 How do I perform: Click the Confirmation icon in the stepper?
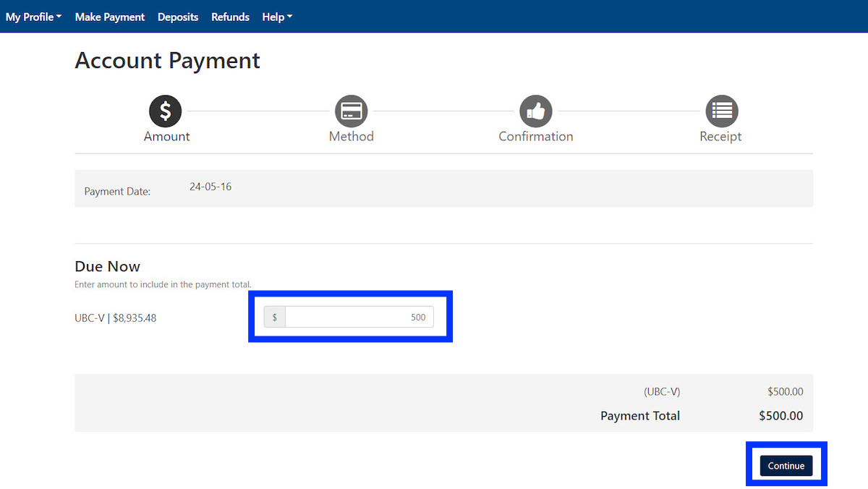point(535,111)
